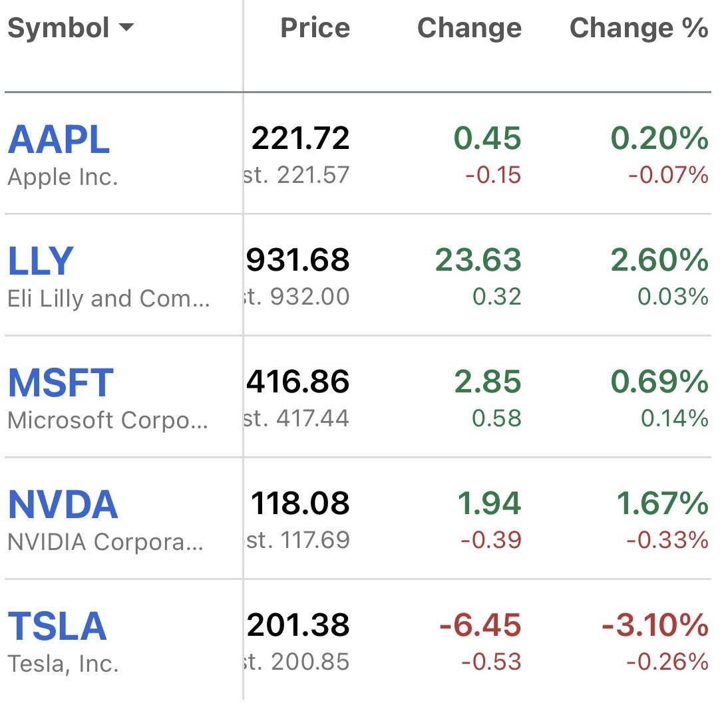The image size is (728, 703).
Task: Click MSFT change value 2.85
Action: click(488, 382)
